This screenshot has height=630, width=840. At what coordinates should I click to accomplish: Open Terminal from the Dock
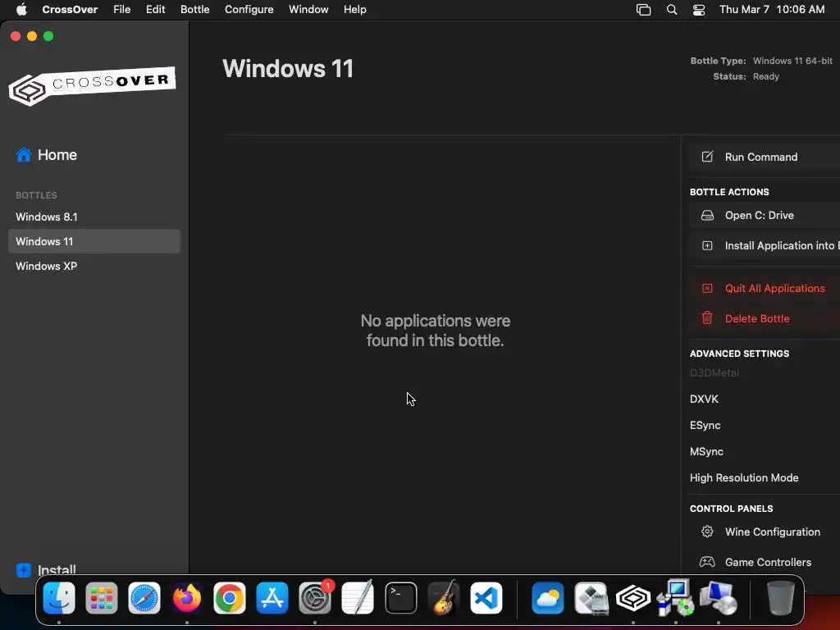click(400, 598)
